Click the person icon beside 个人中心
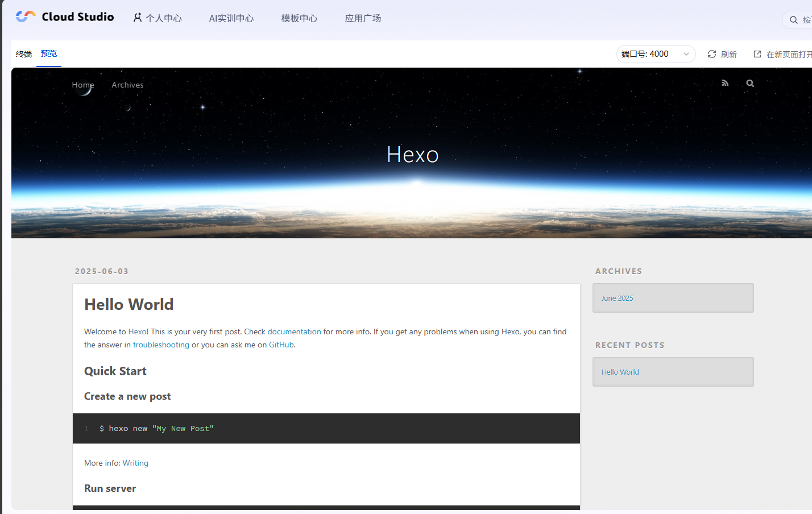Screen dimensions: 812x514 click(x=138, y=18)
